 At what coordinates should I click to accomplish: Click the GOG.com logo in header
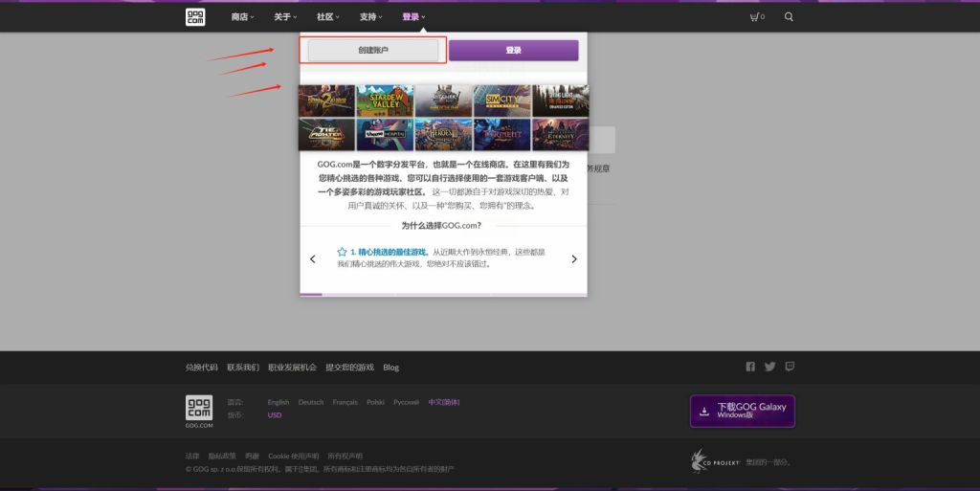[x=195, y=16]
